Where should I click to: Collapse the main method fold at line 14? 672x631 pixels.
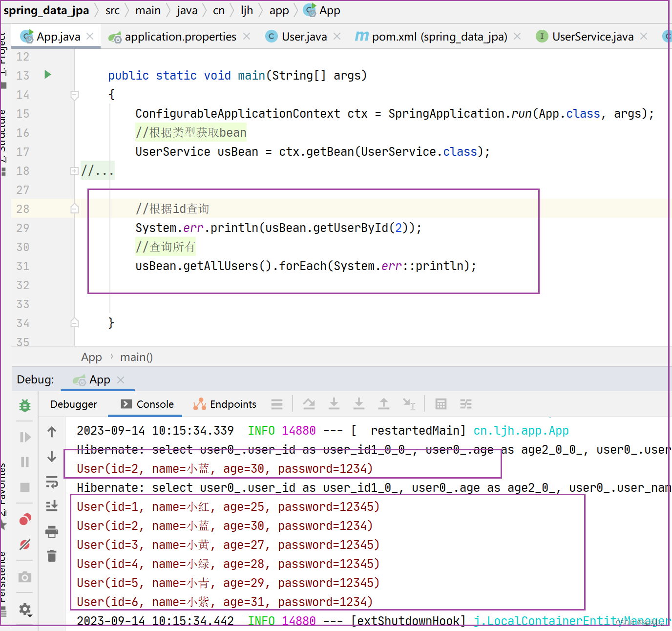[x=75, y=95]
